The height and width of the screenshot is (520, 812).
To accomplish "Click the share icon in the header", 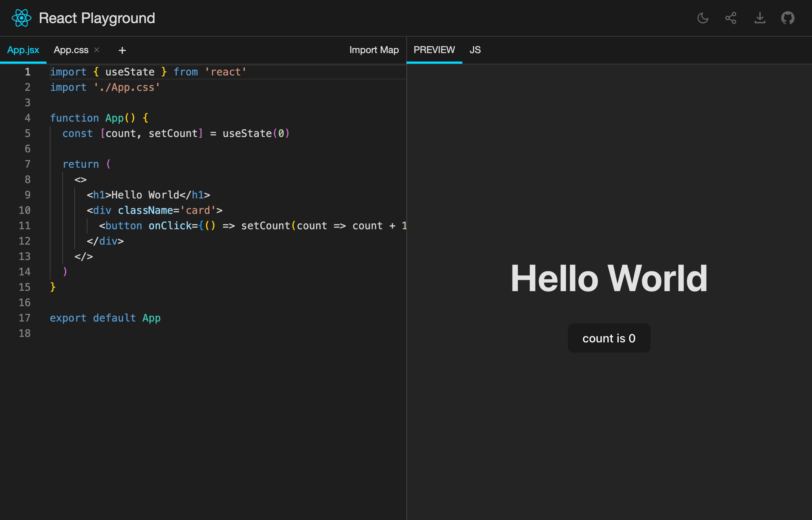I will click(x=731, y=18).
